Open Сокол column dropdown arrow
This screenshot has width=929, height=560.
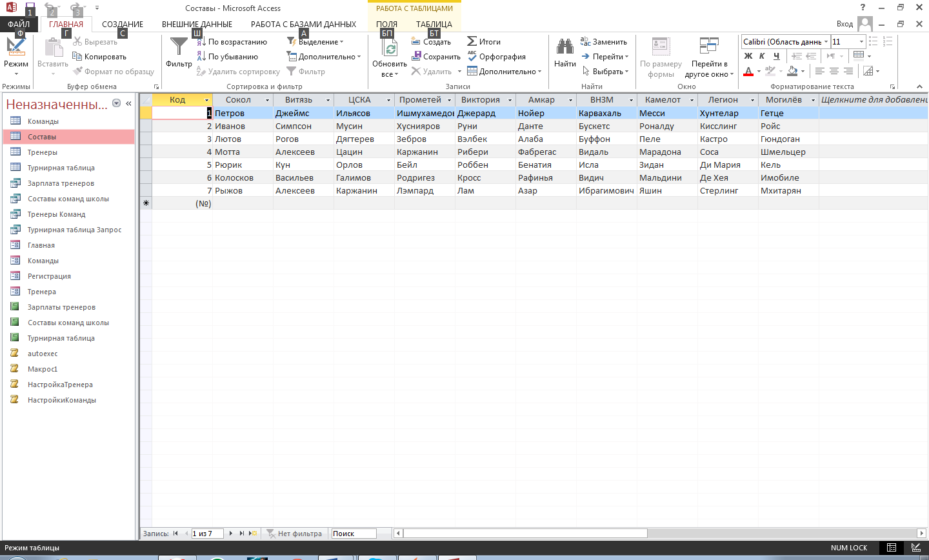click(x=266, y=100)
